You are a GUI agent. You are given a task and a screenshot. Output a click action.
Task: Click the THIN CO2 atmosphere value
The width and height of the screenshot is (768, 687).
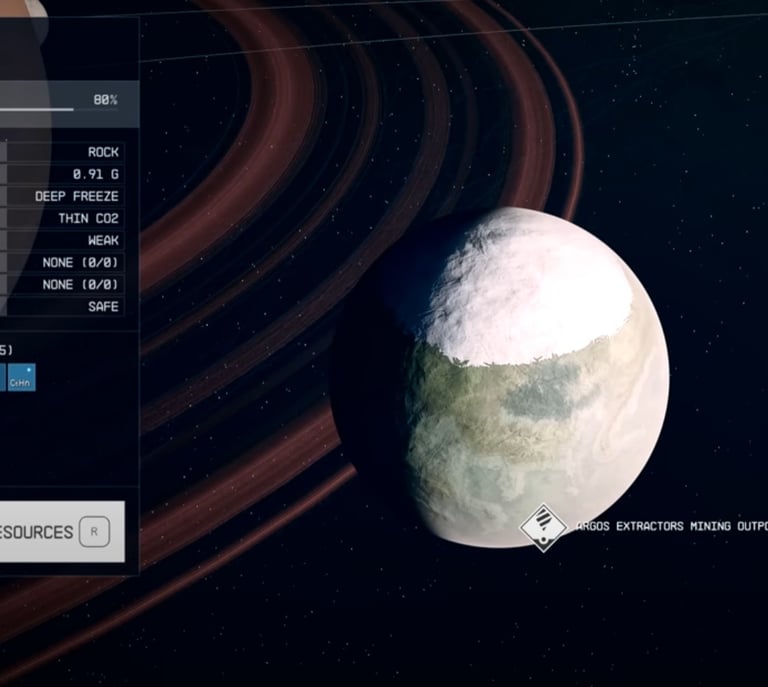coord(89,218)
